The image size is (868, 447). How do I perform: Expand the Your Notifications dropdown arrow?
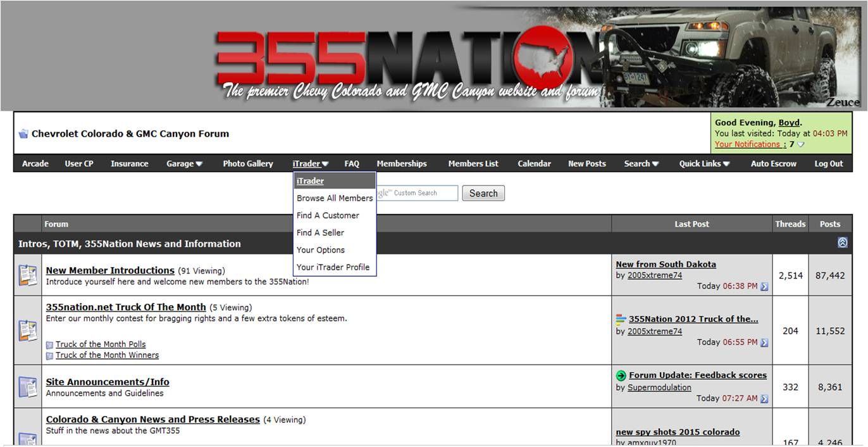click(800, 144)
